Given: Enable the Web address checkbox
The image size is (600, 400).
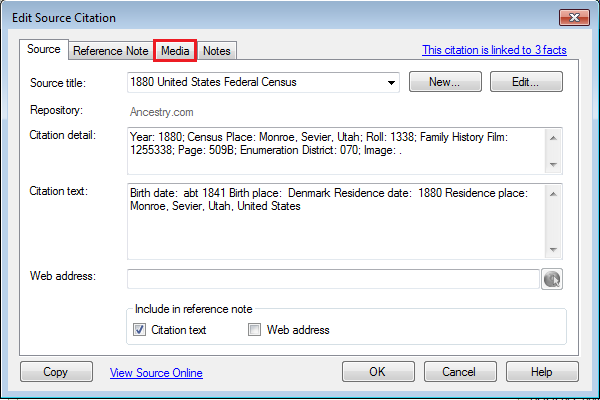Looking at the screenshot, I should pos(254,330).
